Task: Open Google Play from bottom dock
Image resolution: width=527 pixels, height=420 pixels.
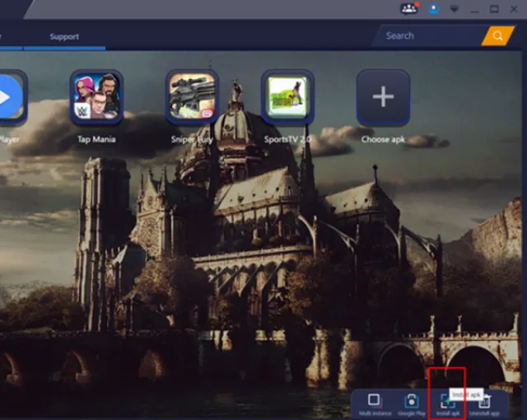Action: [x=412, y=400]
